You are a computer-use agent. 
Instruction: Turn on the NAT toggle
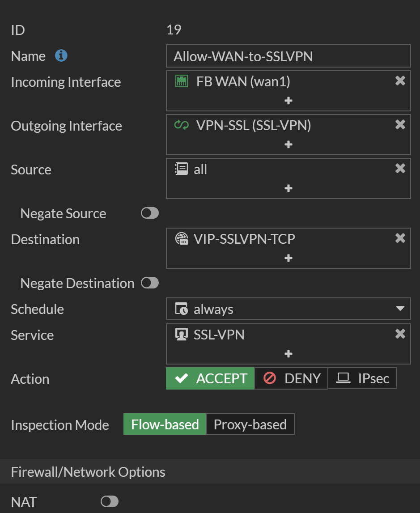[110, 501]
